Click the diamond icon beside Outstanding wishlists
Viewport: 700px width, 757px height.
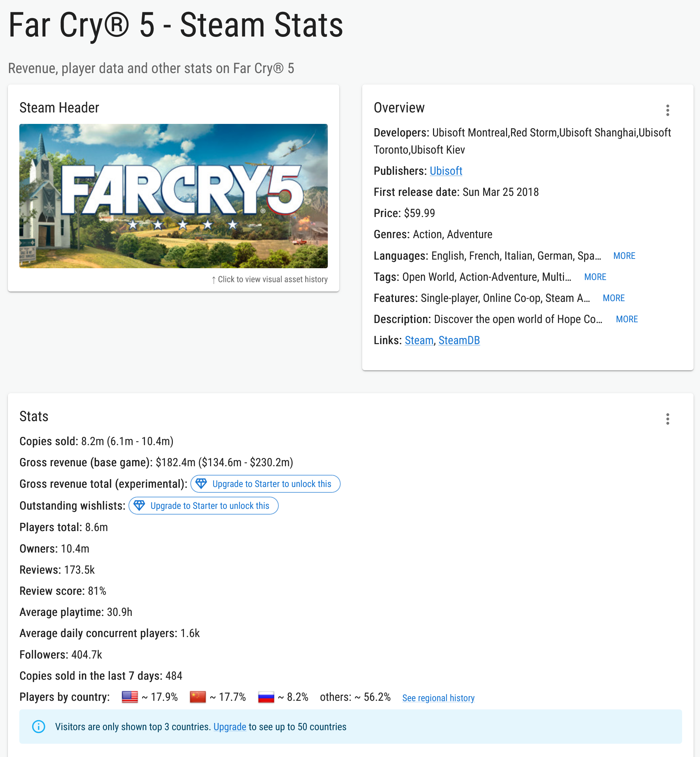pyautogui.click(x=140, y=505)
